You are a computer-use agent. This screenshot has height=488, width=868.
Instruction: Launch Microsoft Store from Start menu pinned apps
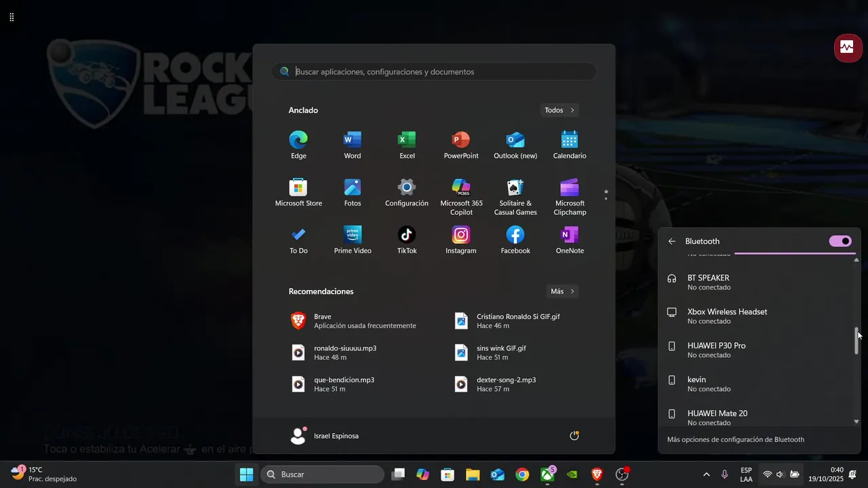pos(298,192)
